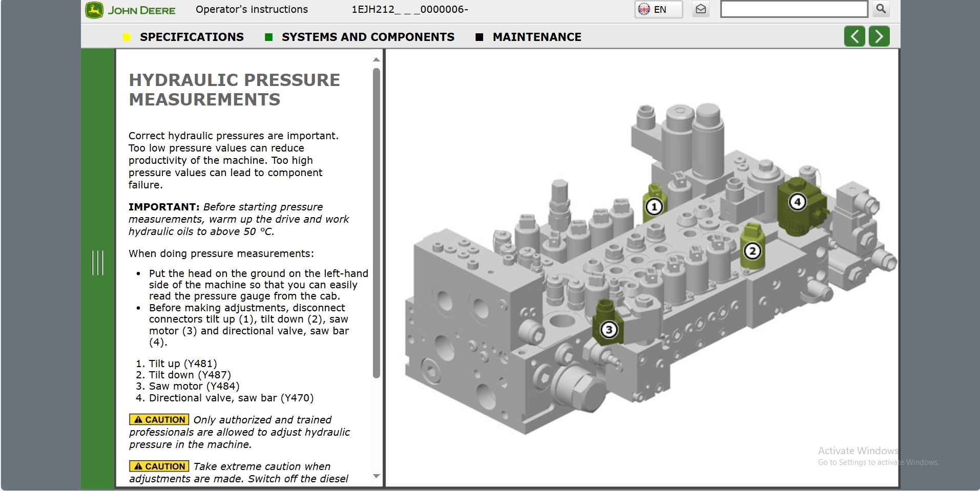
Task: Expand the green sidebar panel handle
Action: (97, 263)
